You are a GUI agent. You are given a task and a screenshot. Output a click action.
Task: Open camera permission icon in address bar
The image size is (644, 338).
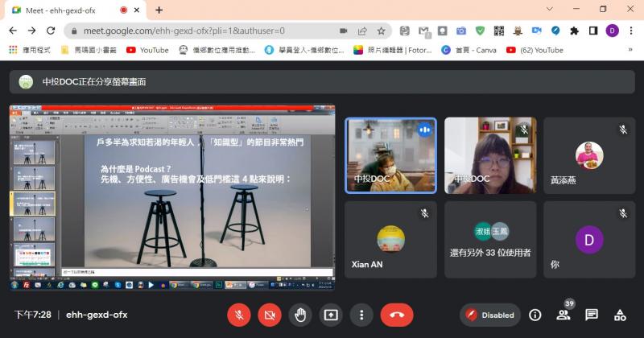(x=344, y=31)
